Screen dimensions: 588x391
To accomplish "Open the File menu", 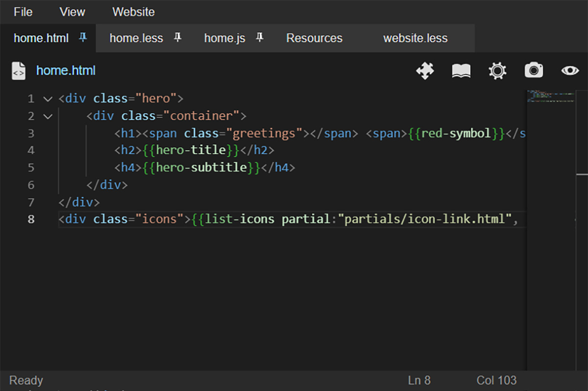I will [x=23, y=12].
